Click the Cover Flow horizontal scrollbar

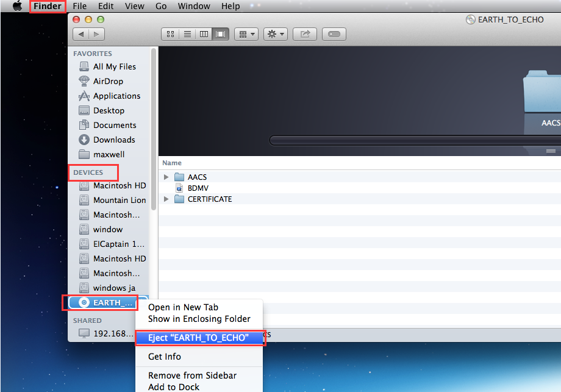tap(415, 140)
